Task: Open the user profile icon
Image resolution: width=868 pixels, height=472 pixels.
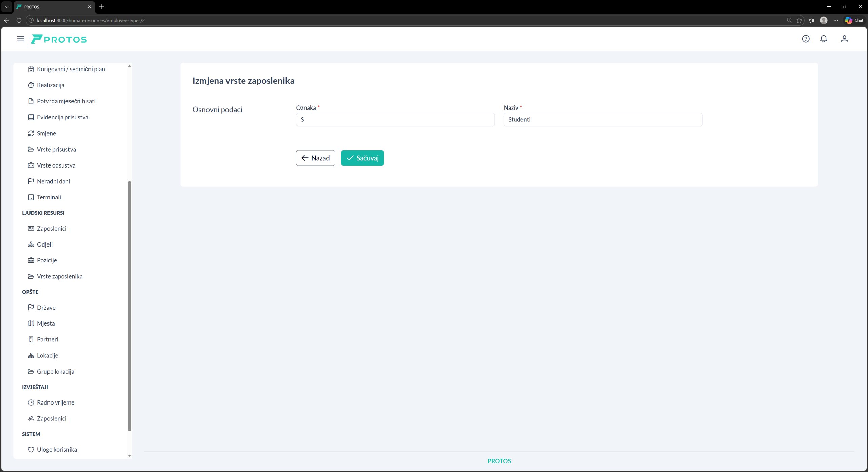Action: coord(844,39)
